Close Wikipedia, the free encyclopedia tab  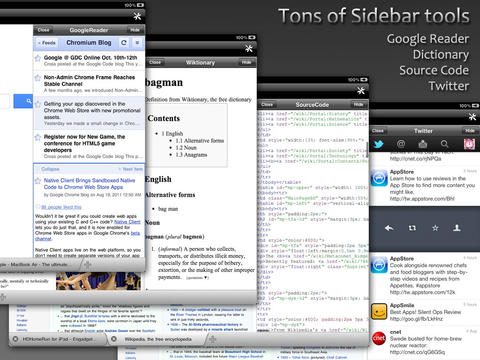pos(114,339)
